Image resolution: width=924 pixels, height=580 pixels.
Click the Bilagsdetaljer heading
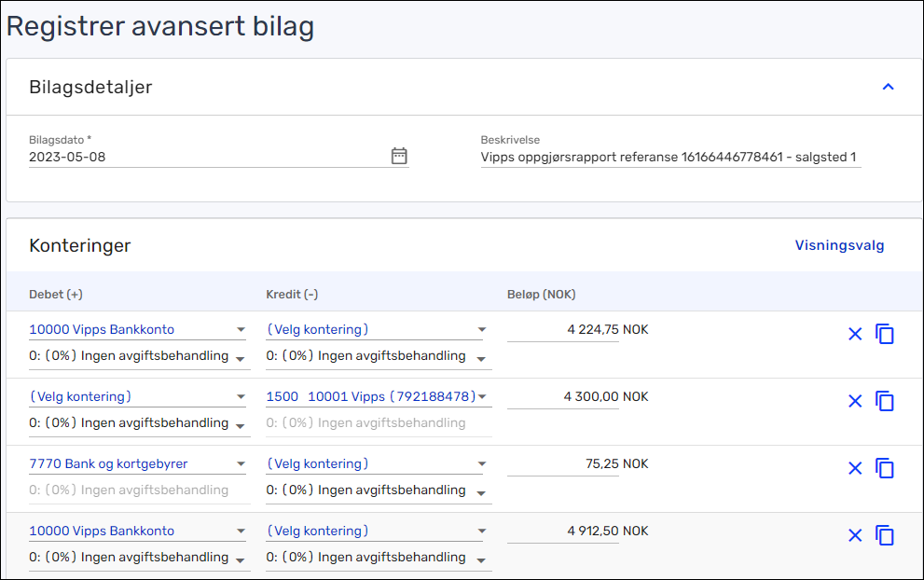coord(90,88)
